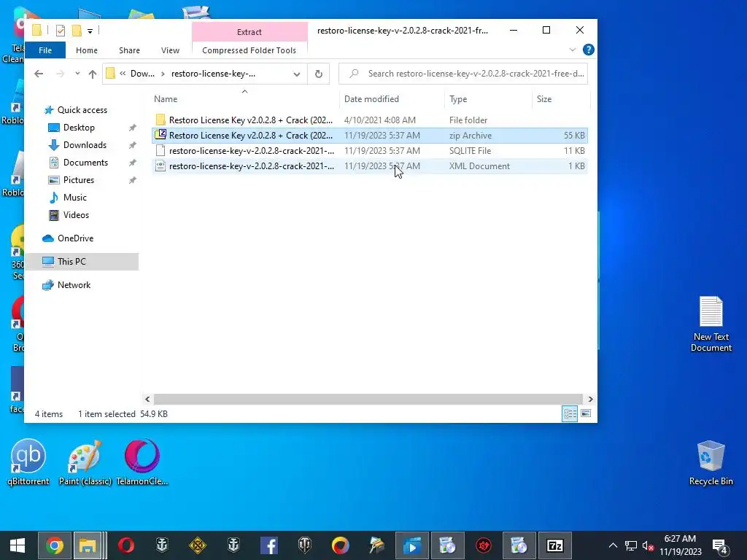Viewport: 747px width, 560px height.
Task: Open Customize Quick Access Toolbar dropdown
Action: 90,31
